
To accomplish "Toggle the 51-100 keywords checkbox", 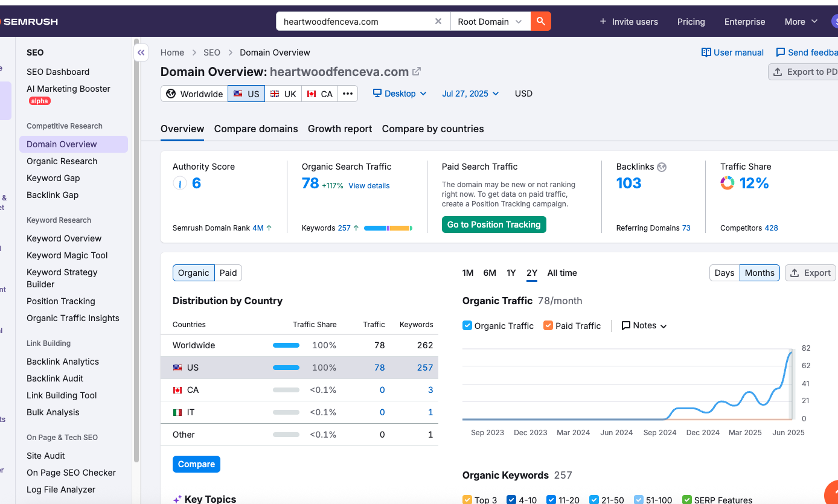I will click(639, 500).
